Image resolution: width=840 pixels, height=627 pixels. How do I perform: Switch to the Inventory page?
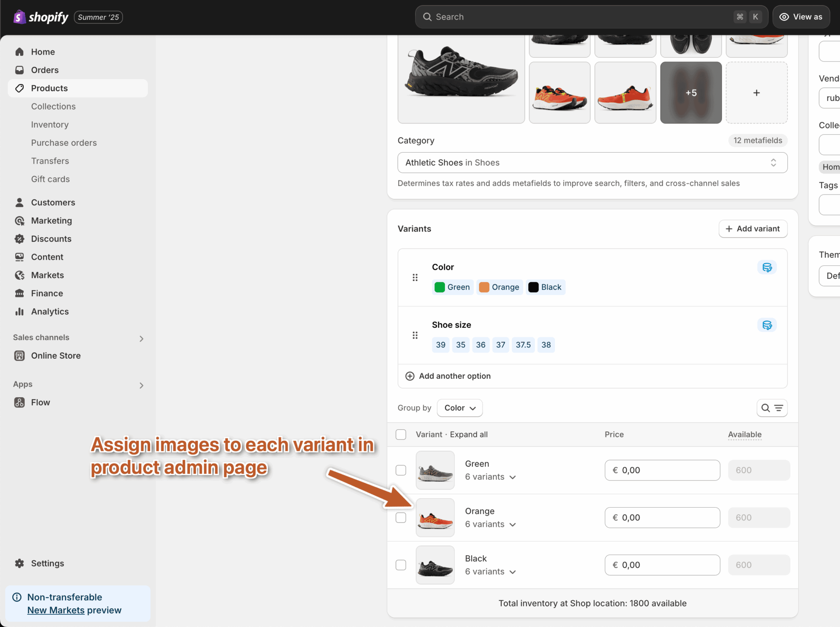pyautogui.click(x=50, y=124)
